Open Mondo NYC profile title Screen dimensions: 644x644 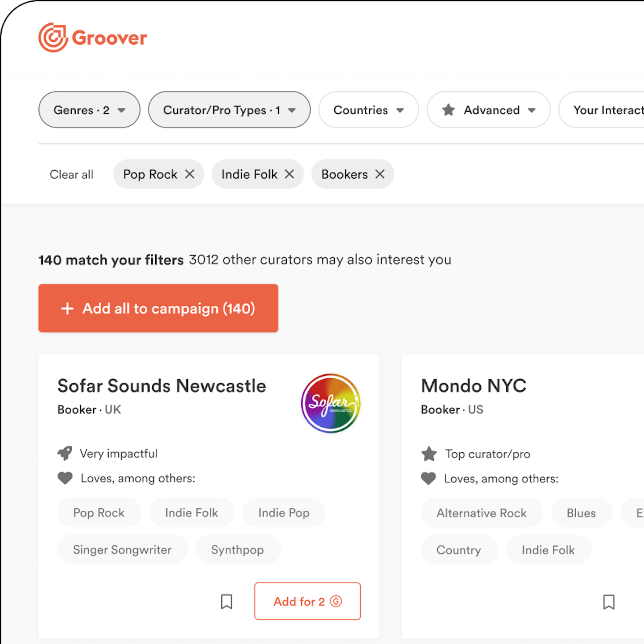tap(474, 386)
